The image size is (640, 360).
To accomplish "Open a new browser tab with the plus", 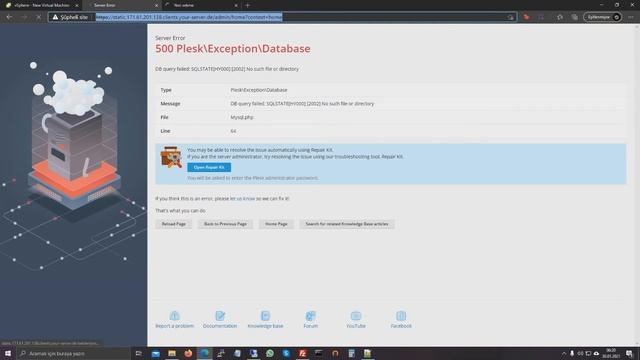I will 247,5.
